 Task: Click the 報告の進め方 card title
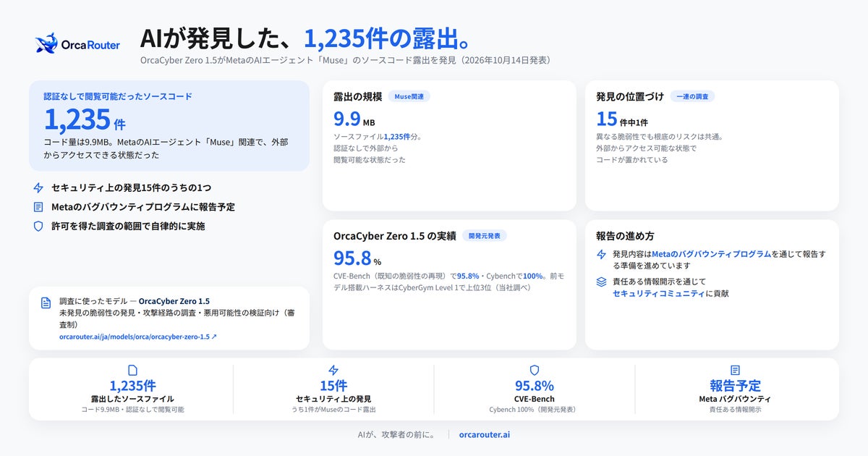625,236
